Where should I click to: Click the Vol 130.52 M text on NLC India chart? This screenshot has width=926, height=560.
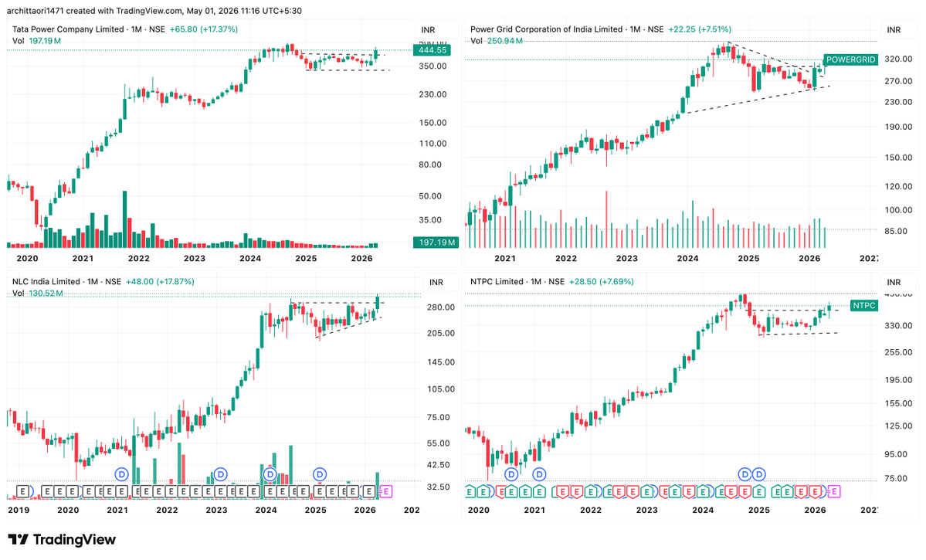click(x=37, y=294)
